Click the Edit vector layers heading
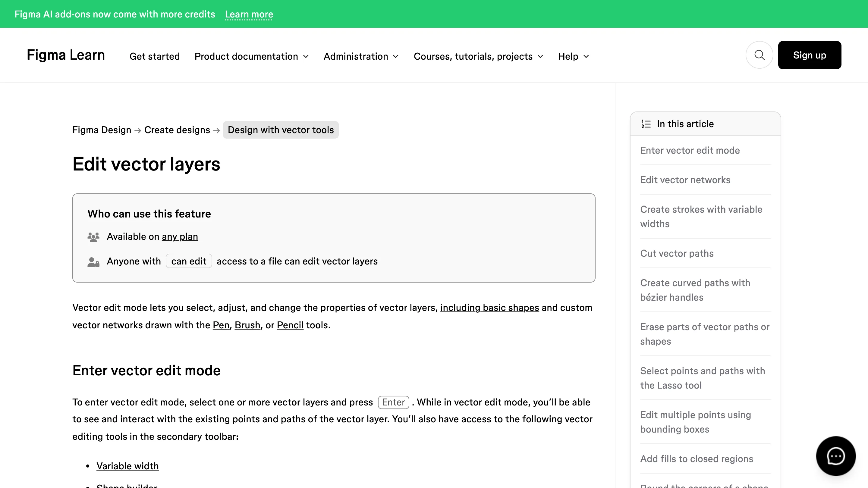The width and height of the screenshot is (868, 488). pyautogui.click(x=146, y=164)
